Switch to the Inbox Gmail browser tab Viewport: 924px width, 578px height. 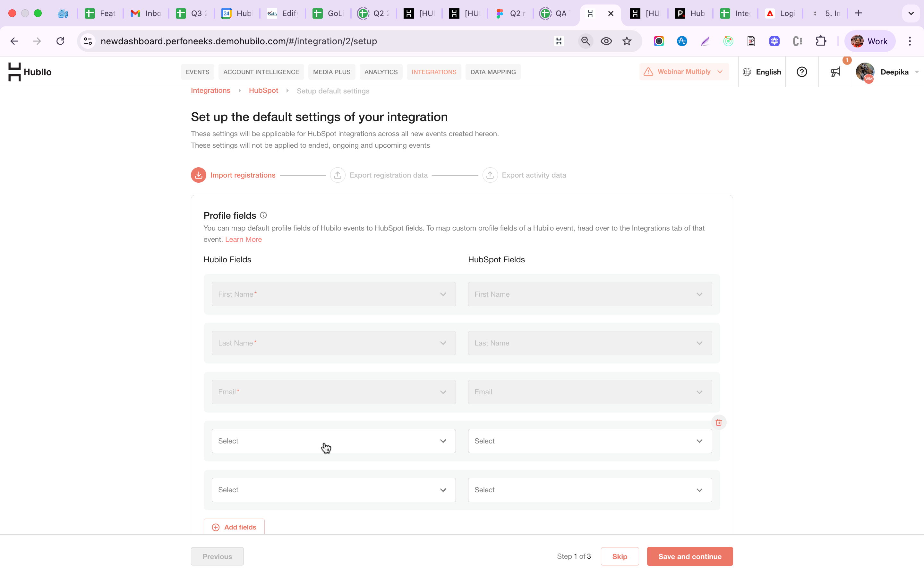tap(146, 13)
